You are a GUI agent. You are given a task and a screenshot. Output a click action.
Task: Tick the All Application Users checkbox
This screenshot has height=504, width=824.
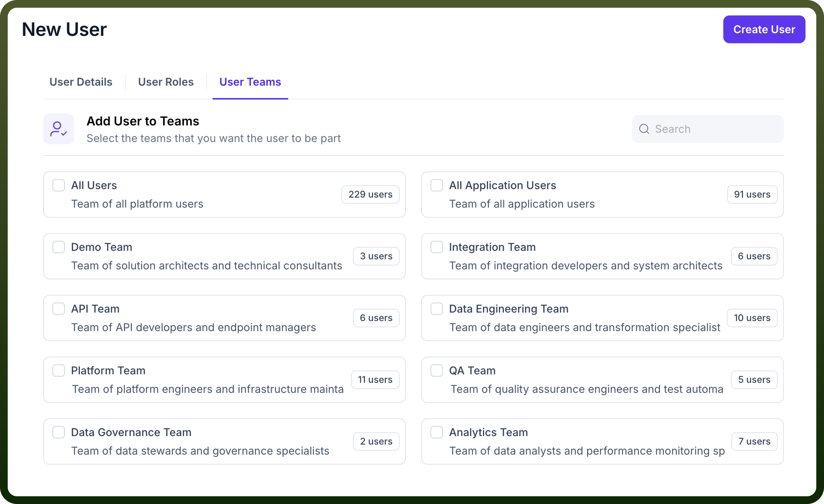(436, 185)
